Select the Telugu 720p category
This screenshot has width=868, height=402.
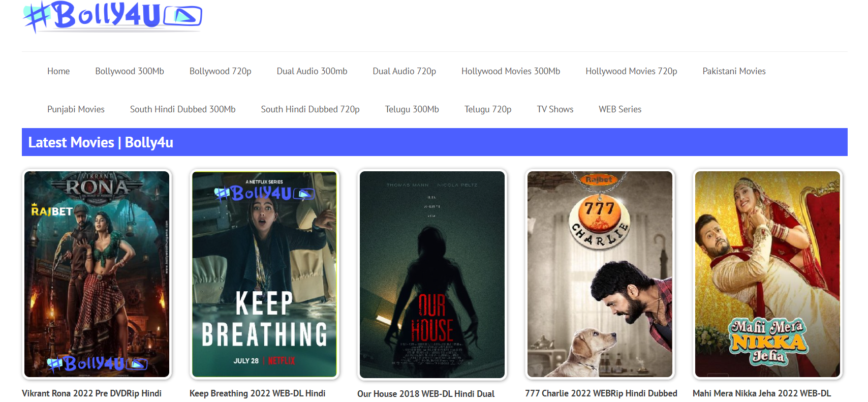pos(488,109)
